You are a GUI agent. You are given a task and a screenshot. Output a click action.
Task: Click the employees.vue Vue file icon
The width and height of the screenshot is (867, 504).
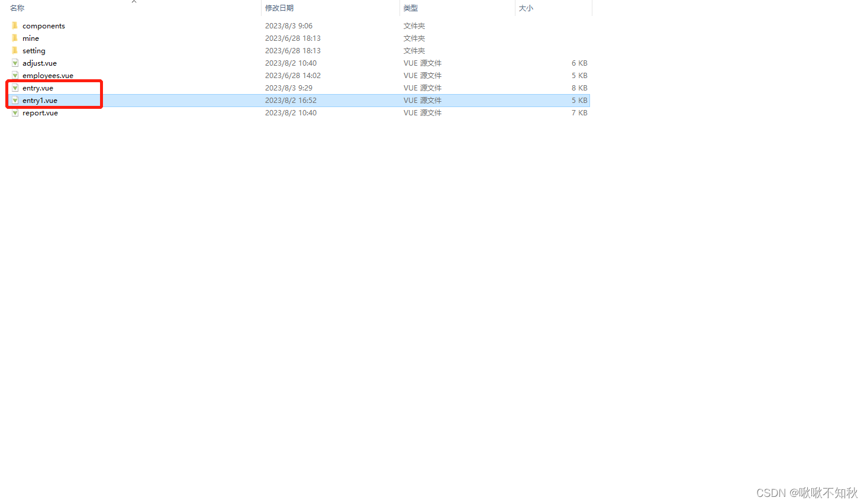tap(14, 75)
